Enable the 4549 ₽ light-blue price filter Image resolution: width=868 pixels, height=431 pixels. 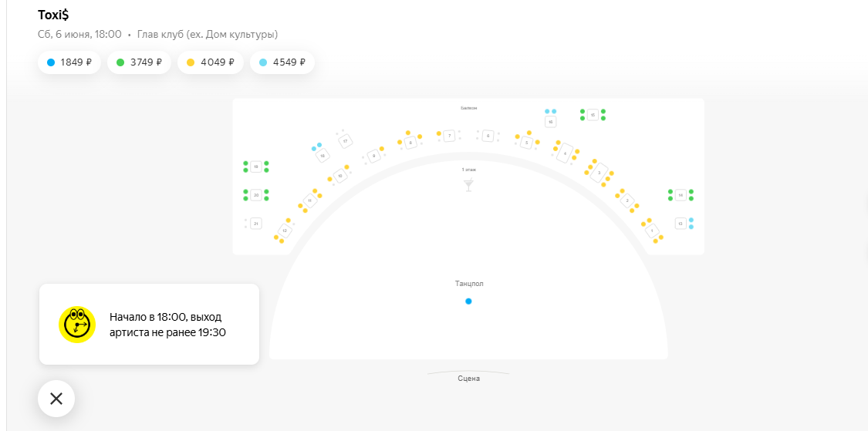pyautogui.click(x=282, y=62)
